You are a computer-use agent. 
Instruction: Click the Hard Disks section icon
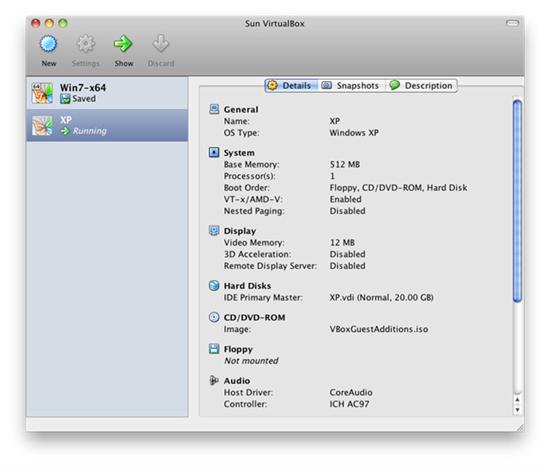214,286
